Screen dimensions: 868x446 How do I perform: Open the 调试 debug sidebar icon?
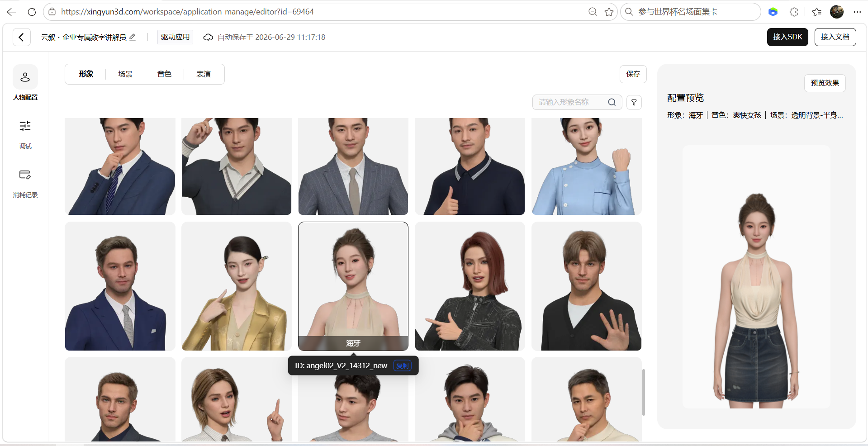[25, 126]
